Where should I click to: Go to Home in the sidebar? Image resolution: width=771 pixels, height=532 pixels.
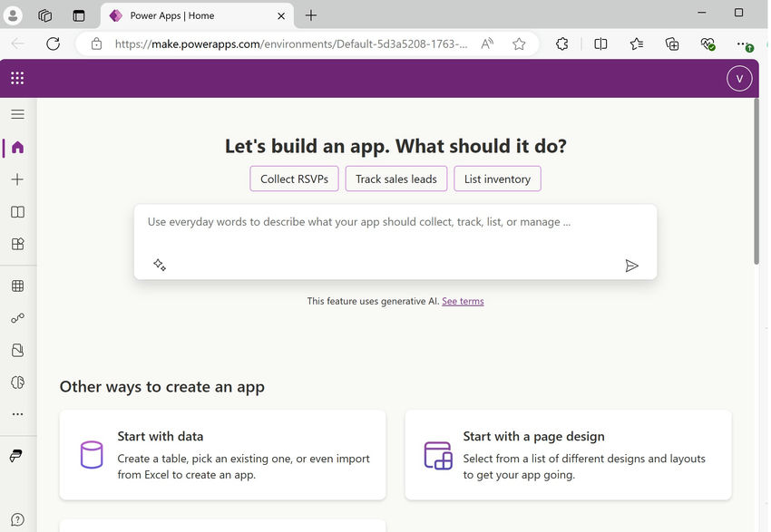point(17,147)
